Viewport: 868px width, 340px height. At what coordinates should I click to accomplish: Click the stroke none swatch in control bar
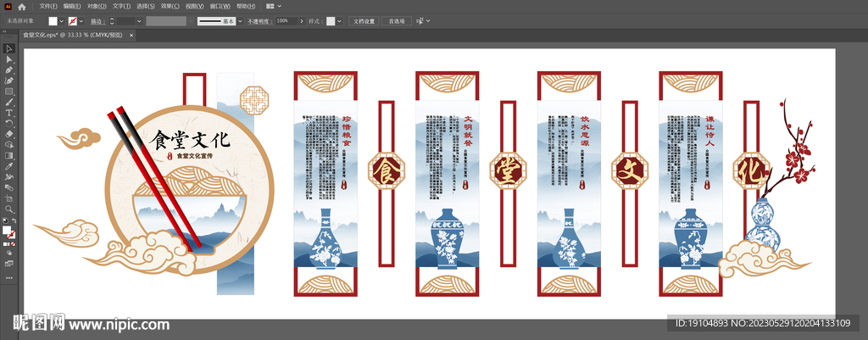(x=73, y=21)
